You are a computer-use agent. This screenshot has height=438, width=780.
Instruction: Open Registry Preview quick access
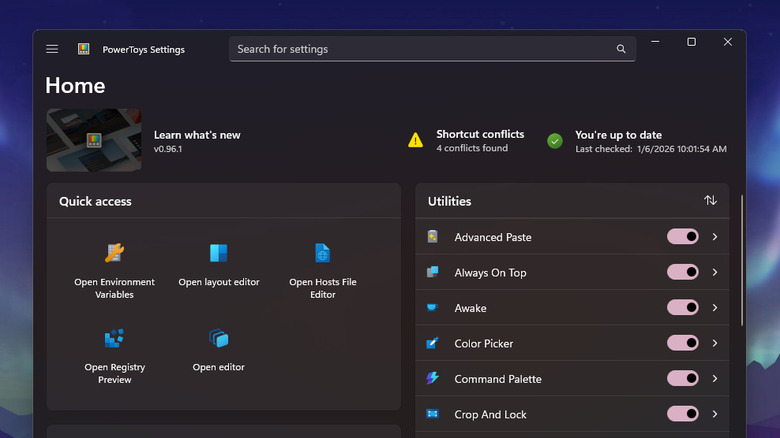coord(114,373)
